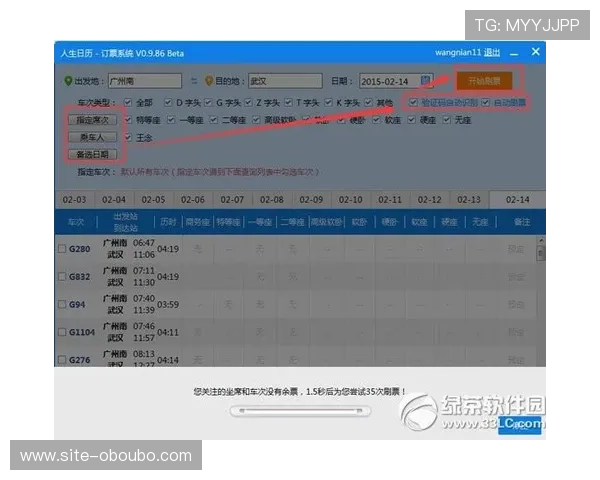Viewport: 600px width, 480px height.
Task: Toggle the K 字头 checkbox
Action: [328, 102]
